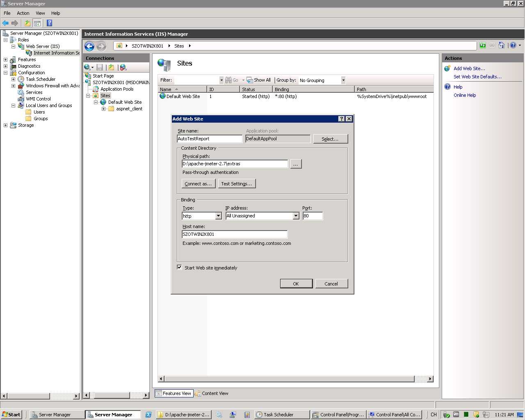Open the IP address dropdown

point(296,216)
